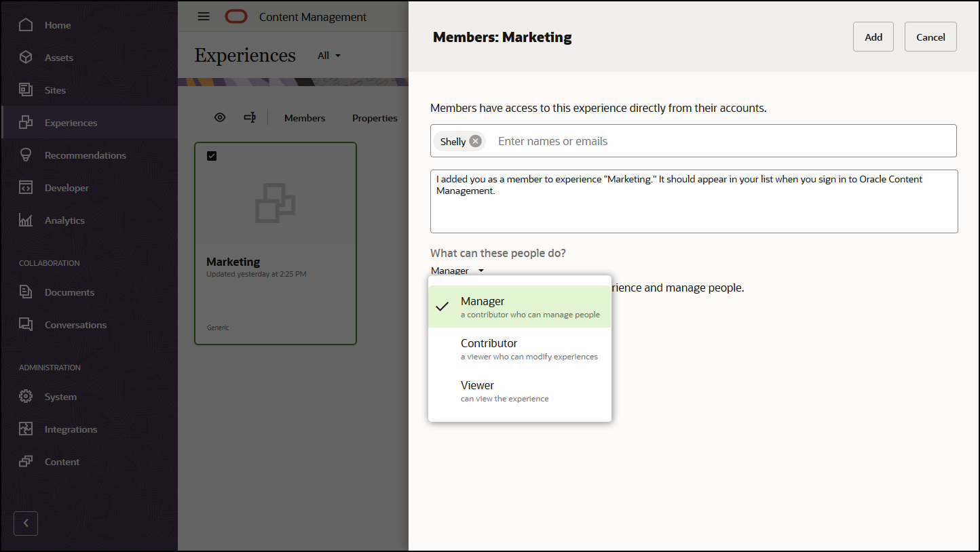Open Members in the toolbar

[x=305, y=118]
